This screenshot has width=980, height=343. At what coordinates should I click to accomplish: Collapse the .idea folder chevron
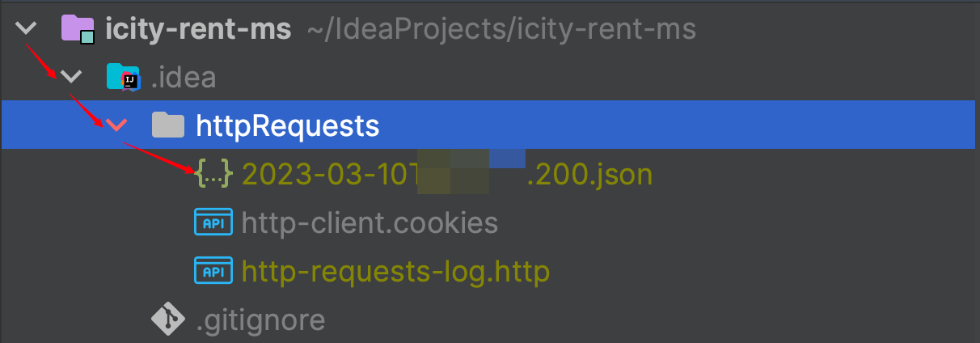[x=72, y=77]
